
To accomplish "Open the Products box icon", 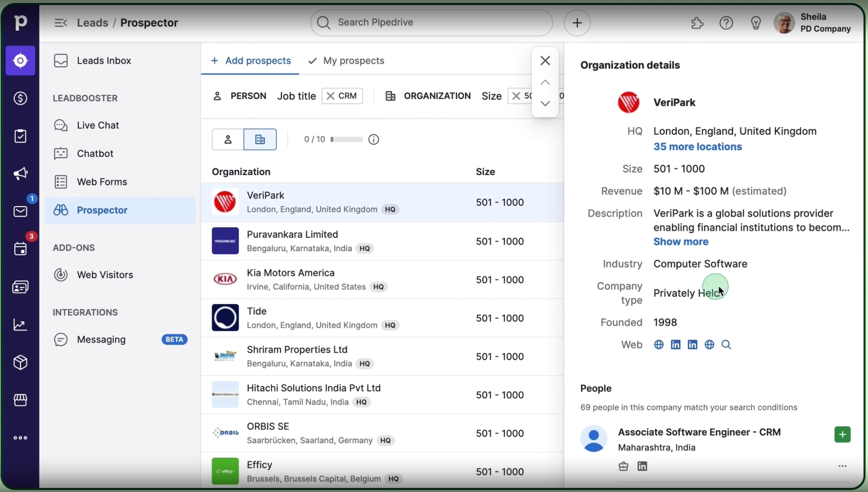I will (20, 363).
